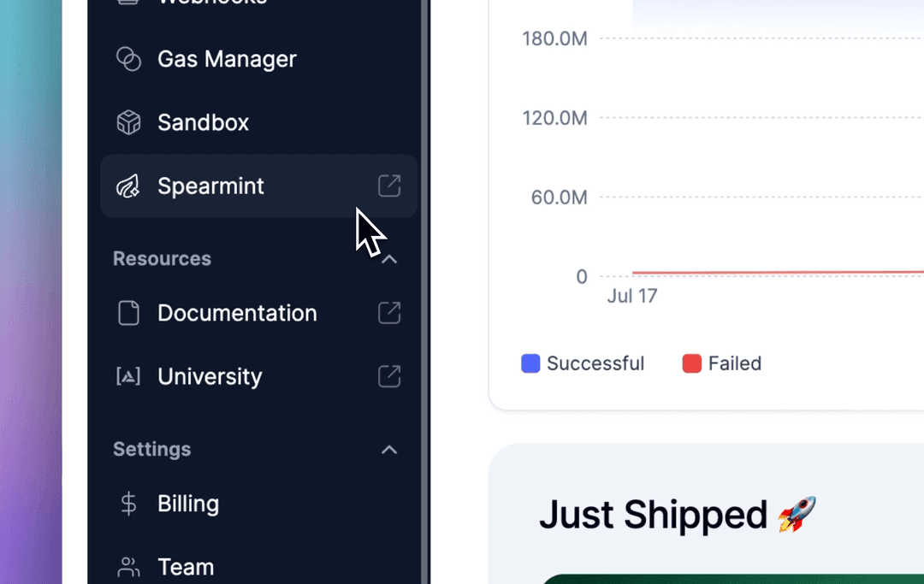Open the Spearmint menu item
The height and width of the screenshot is (584, 924).
(x=210, y=186)
